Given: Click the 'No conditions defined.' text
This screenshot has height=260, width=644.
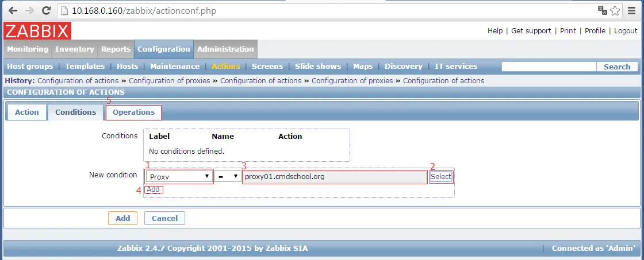Looking at the screenshot, I should point(186,152).
